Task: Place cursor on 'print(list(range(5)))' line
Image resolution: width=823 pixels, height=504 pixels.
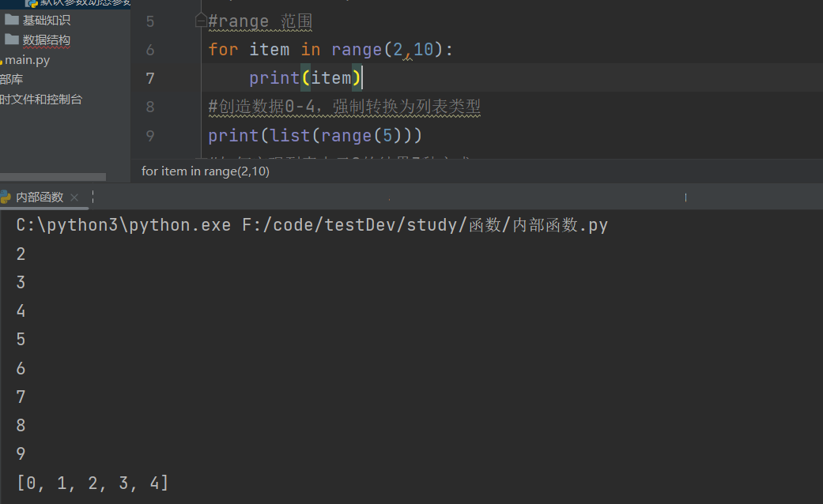Action: (315, 136)
